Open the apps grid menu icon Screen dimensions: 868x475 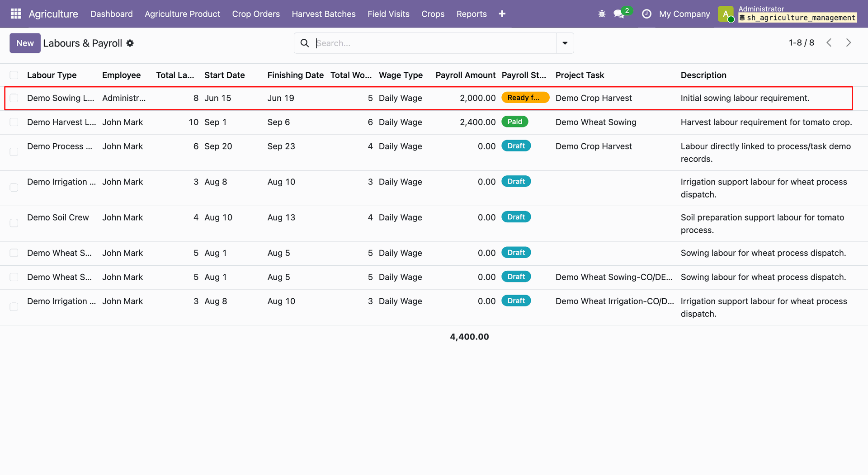pyautogui.click(x=16, y=14)
